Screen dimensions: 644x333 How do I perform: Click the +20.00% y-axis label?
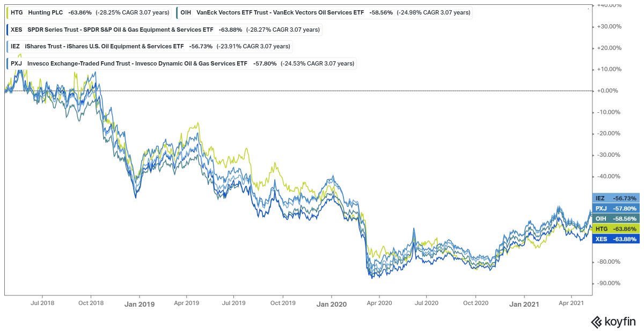pos(611,48)
